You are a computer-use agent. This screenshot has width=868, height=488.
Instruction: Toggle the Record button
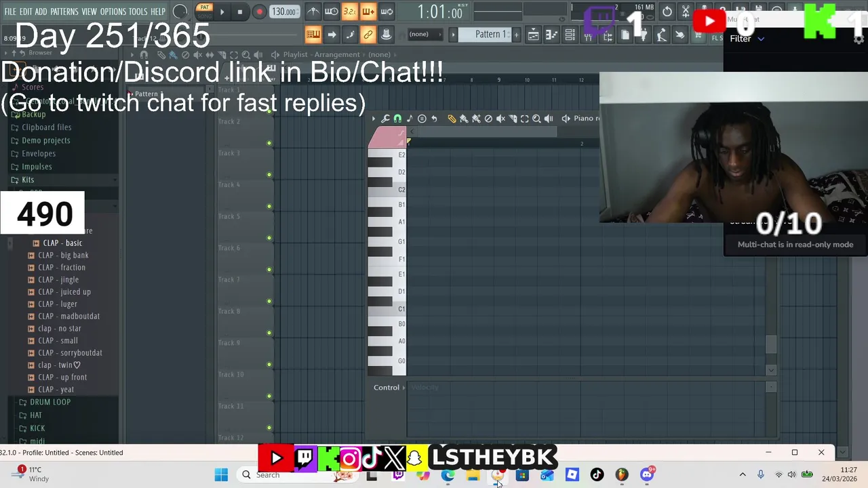click(x=259, y=12)
